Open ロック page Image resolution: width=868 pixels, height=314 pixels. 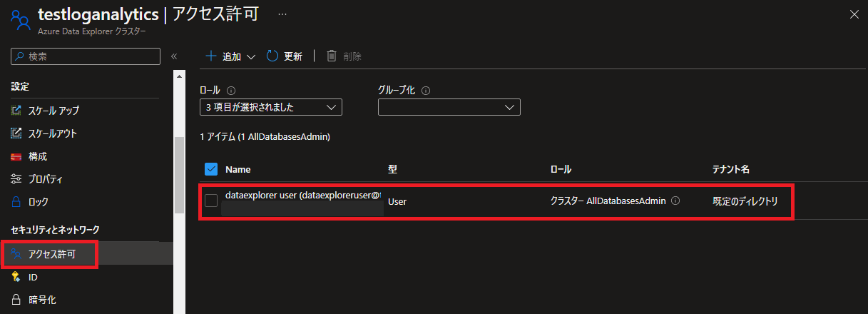tap(31, 202)
